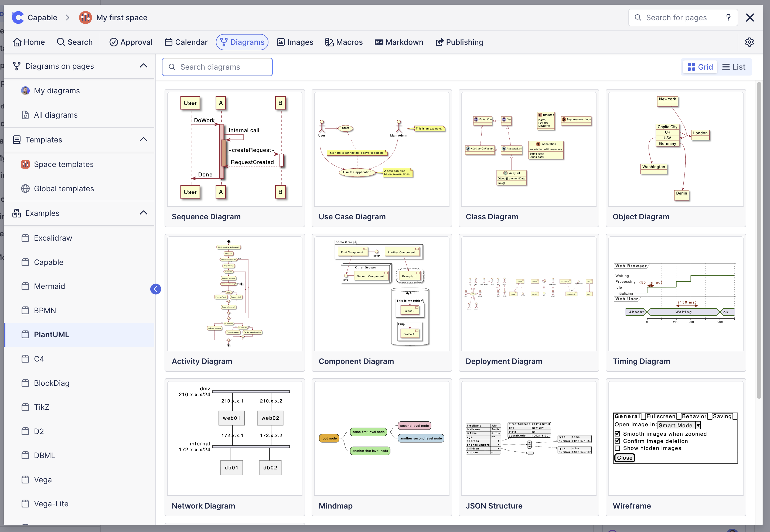This screenshot has width=770, height=532.
Task: Open Space templates in sidebar
Action: (63, 164)
